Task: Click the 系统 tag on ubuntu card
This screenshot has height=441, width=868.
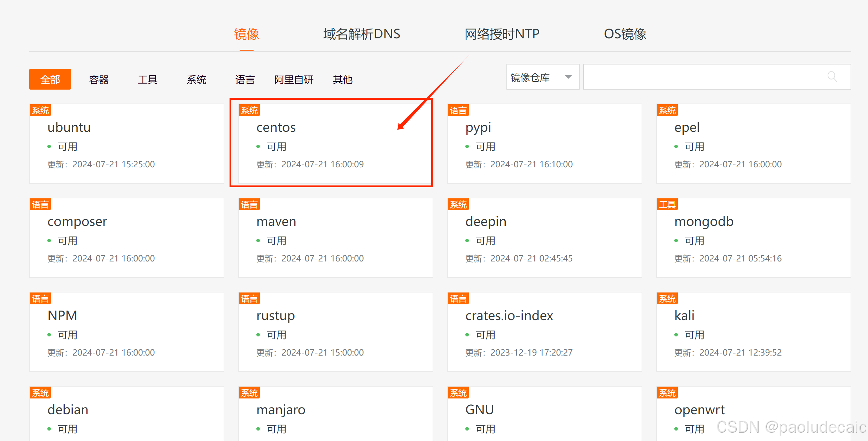Action: (40, 111)
